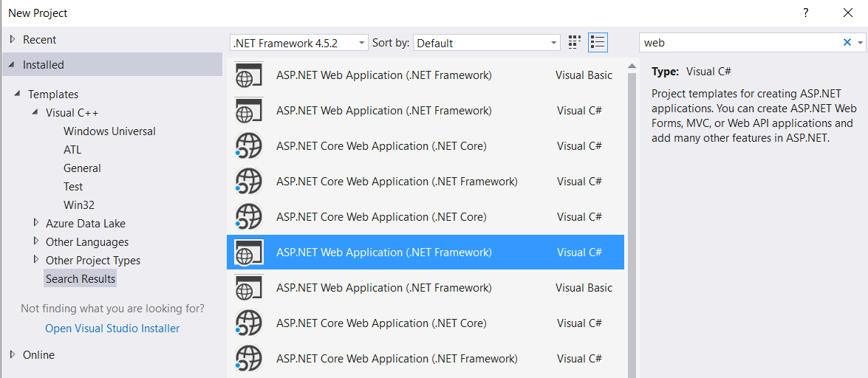The image size is (868, 378).
Task: Open the Sort by Default dropdown
Action: coord(487,43)
